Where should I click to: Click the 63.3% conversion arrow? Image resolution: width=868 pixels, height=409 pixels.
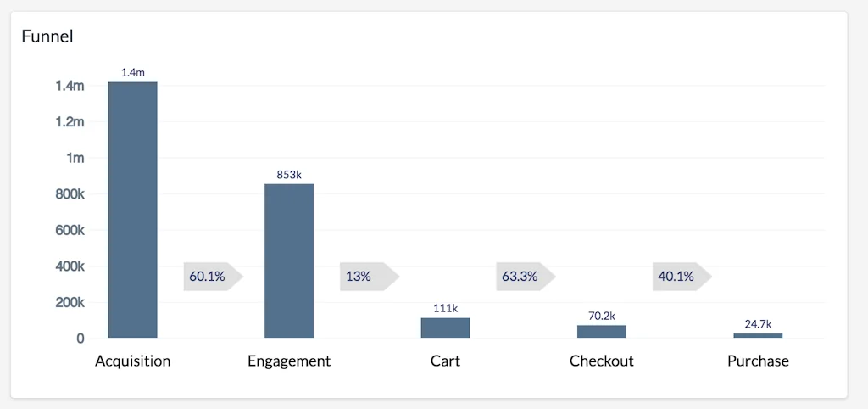tap(524, 277)
